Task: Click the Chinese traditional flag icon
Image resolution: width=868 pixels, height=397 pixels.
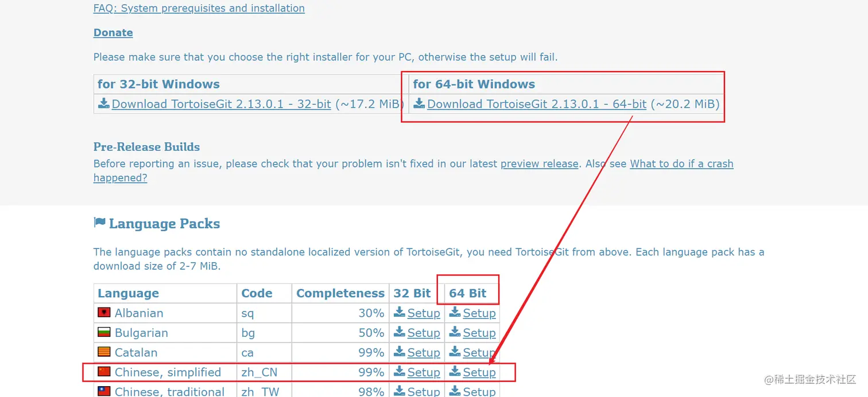Action: [104, 391]
